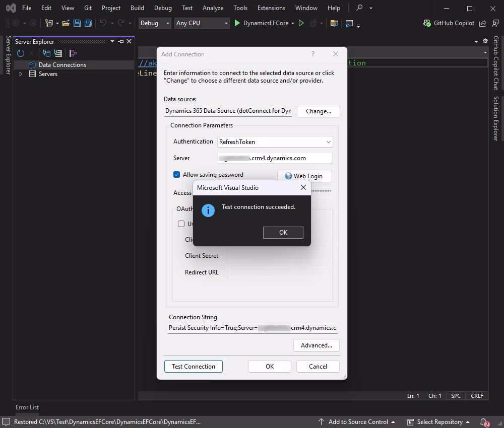Click Select Repository in the status bar
Screen dimensions: 504x428
[x=438, y=422]
